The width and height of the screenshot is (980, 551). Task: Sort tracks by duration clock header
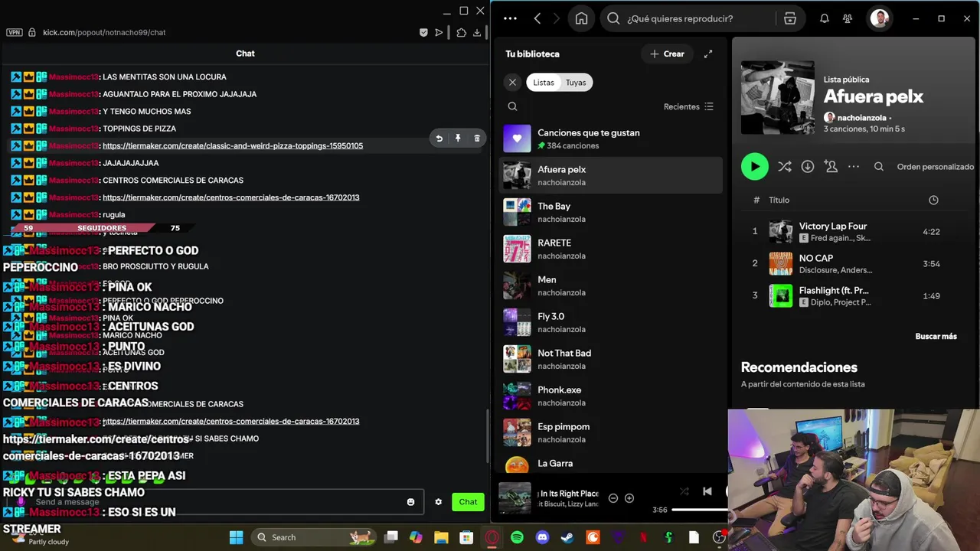(x=933, y=200)
